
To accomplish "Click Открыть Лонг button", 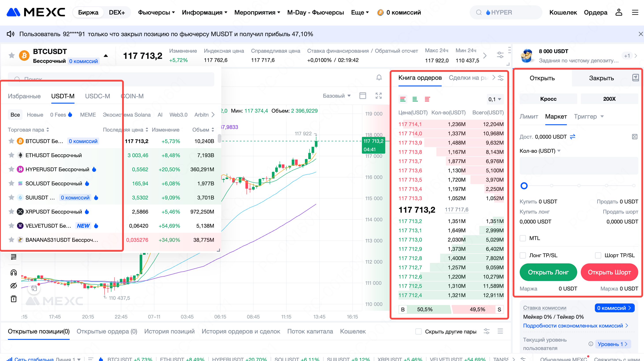I will point(548,272).
